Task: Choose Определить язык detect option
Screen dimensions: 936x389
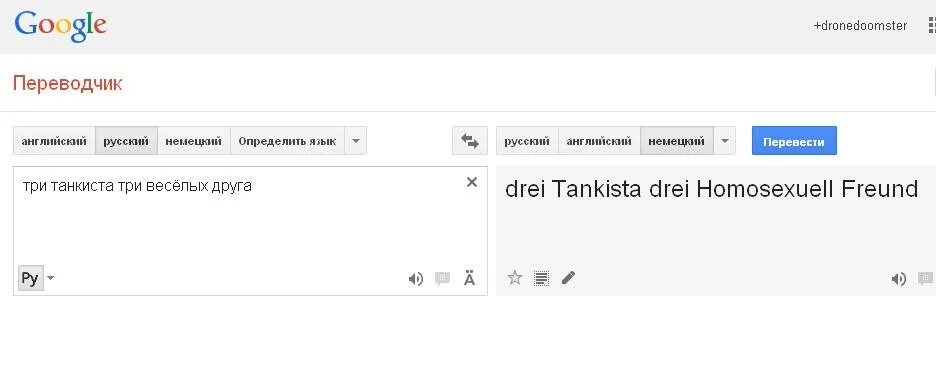Action: (287, 141)
